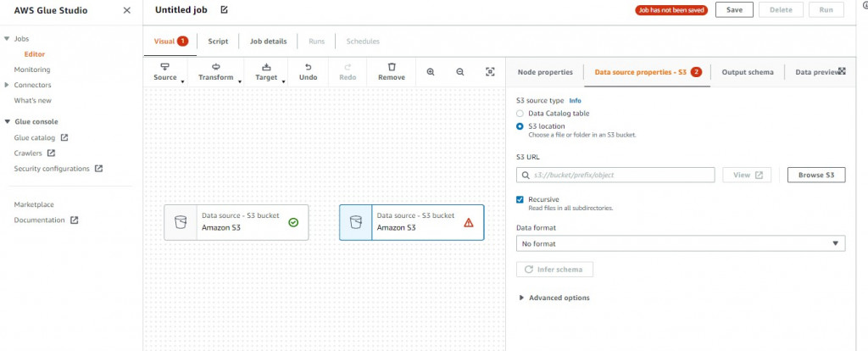The height and width of the screenshot is (351, 868).
Task: Click the green check status on first S3 node
Action: point(293,222)
